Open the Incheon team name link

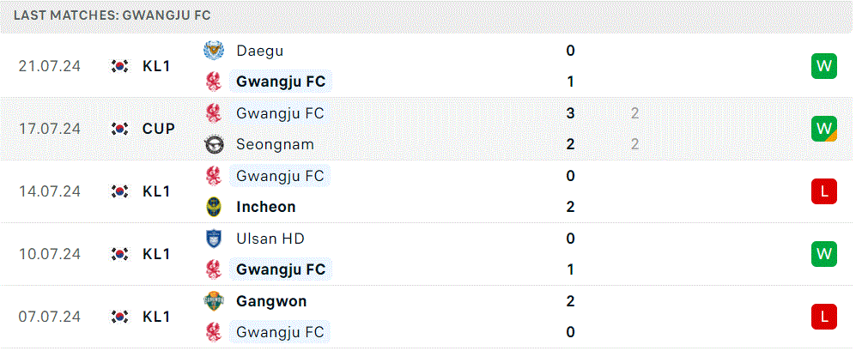click(265, 207)
